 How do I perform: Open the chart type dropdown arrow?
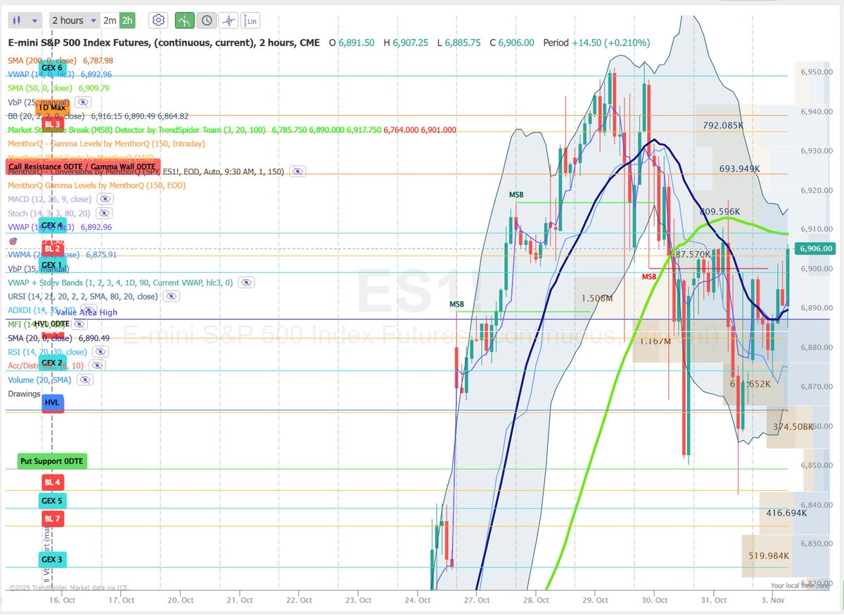pos(35,20)
